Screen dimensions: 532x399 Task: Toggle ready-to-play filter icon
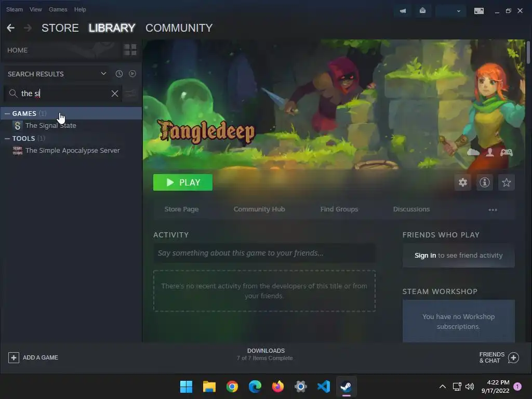click(132, 74)
